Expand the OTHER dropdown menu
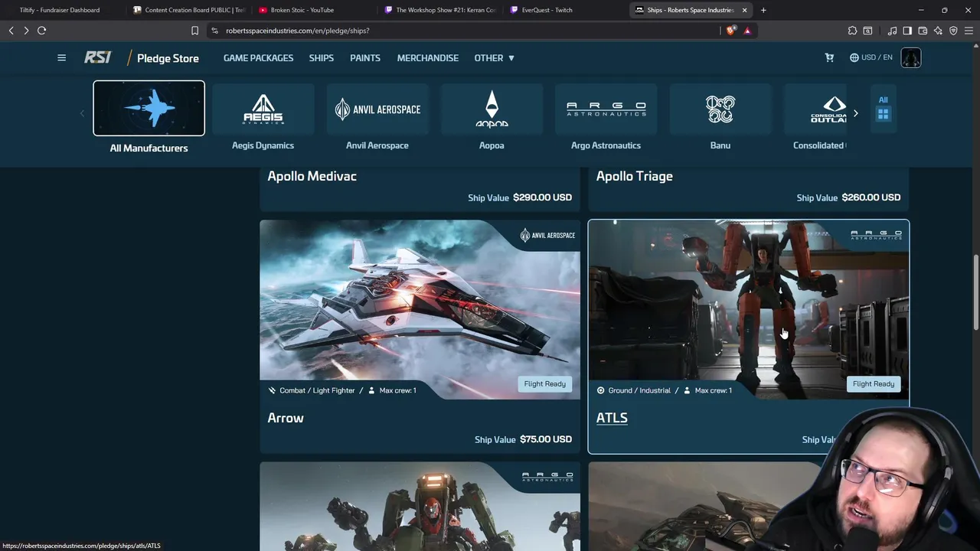The height and width of the screenshot is (551, 980). click(494, 58)
